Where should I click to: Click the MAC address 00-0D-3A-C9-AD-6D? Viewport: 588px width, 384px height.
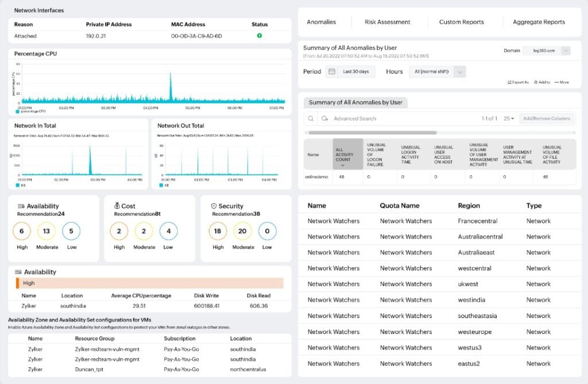click(x=196, y=36)
